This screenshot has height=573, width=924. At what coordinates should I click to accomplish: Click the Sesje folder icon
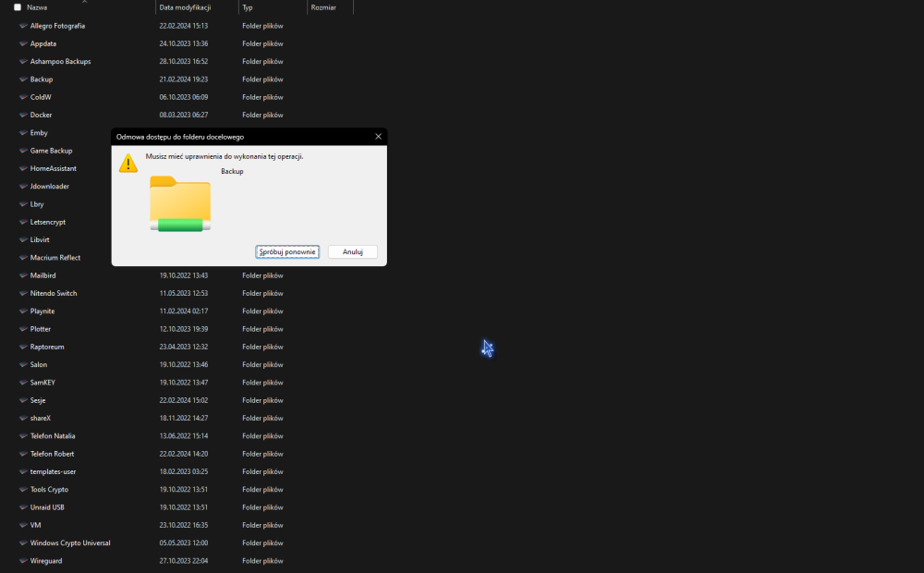tap(24, 400)
